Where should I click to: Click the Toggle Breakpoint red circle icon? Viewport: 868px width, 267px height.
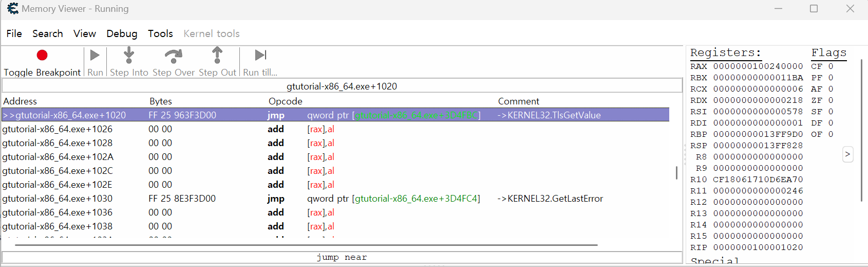[x=42, y=55]
